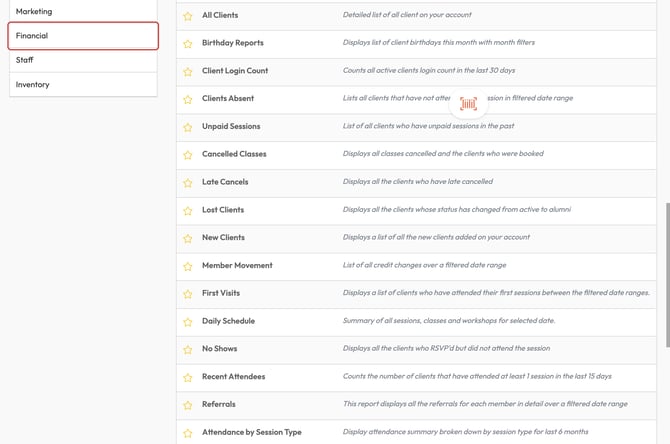670x444 pixels.
Task: Switch to the Staff category
Action: pos(83,60)
